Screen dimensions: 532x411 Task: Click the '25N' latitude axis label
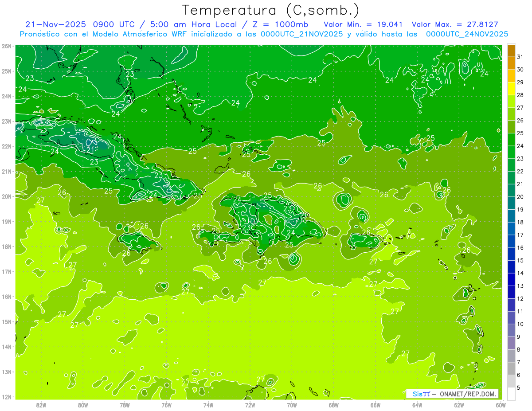(6, 71)
